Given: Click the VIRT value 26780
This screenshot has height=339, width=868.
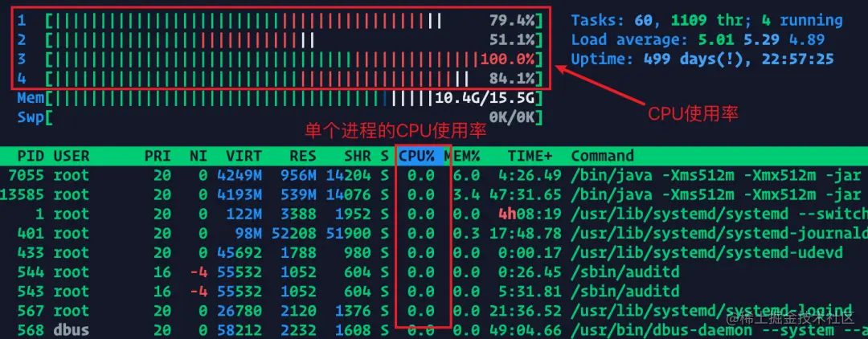Looking at the screenshot, I should click(x=240, y=311).
